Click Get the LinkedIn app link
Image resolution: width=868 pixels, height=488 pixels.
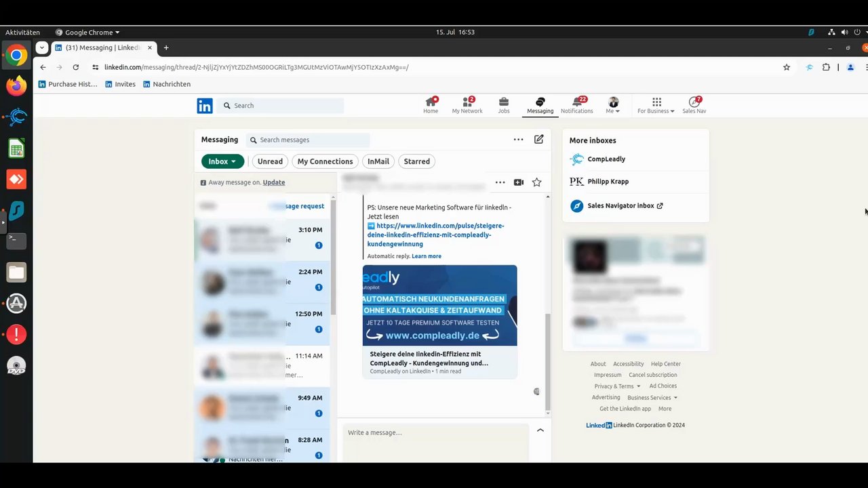[625, 409]
